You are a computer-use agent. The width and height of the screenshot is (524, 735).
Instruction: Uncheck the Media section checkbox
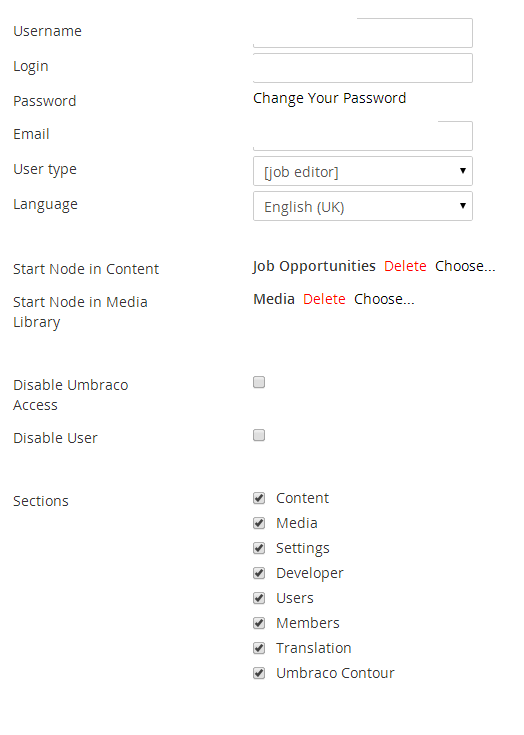(x=259, y=523)
